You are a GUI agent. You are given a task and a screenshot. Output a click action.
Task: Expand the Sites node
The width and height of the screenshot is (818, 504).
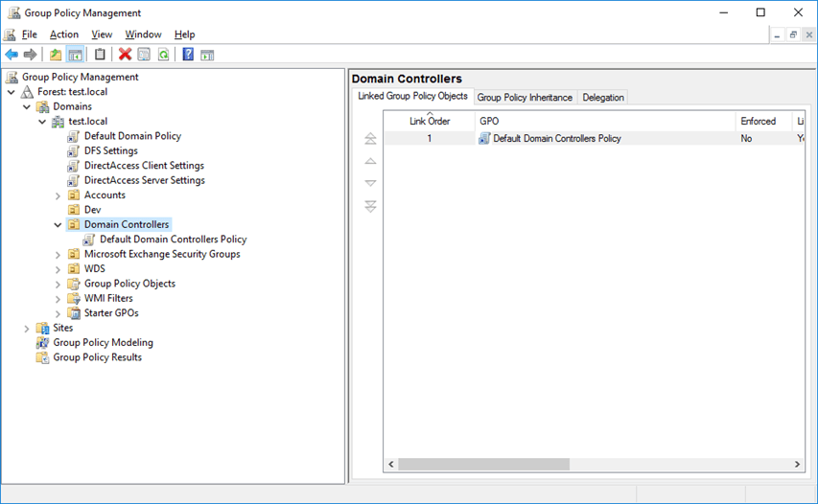click(27, 329)
